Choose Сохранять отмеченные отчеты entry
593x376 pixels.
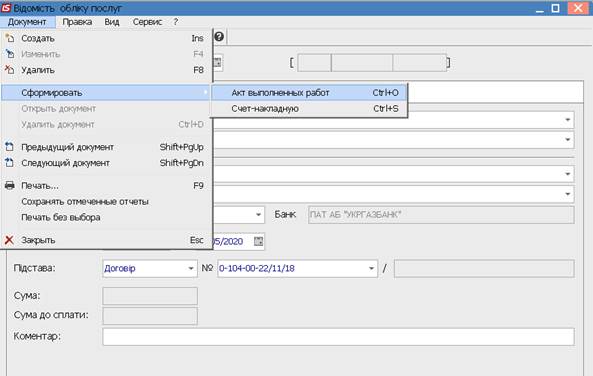point(106,201)
